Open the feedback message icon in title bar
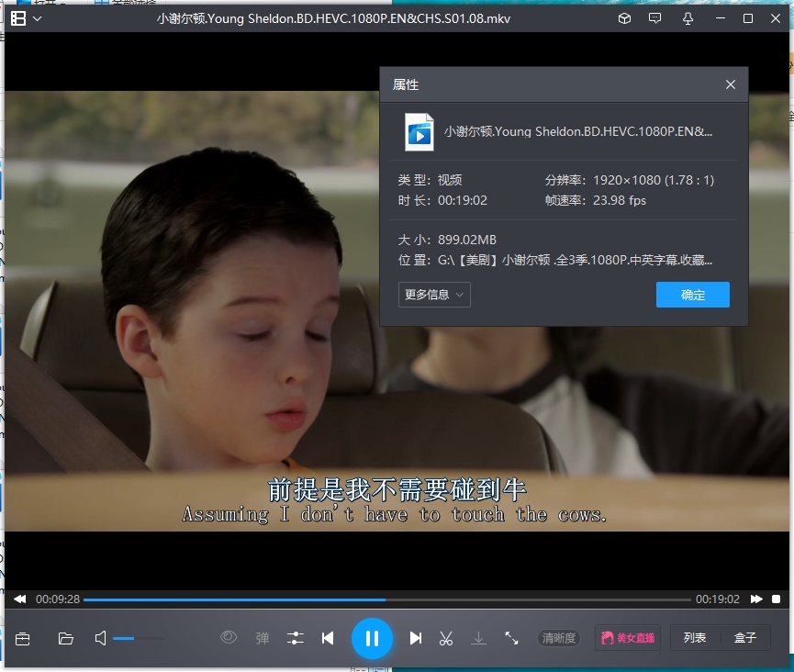 (x=654, y=18)
